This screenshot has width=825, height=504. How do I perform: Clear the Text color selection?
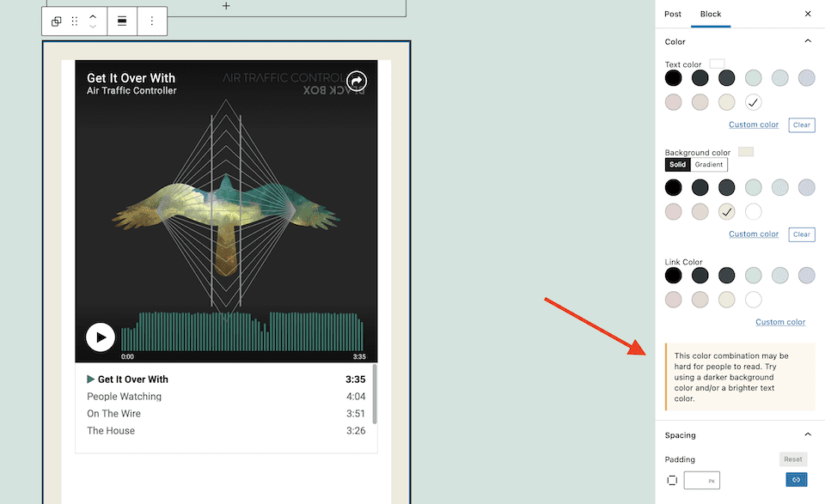point(801,125)
